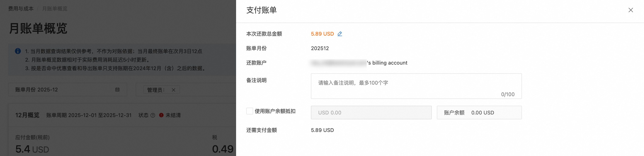Click the USD 0.00 deduction amount field
Image resolution: width=644 pixels, height=156 pixels.
[371, 113]
